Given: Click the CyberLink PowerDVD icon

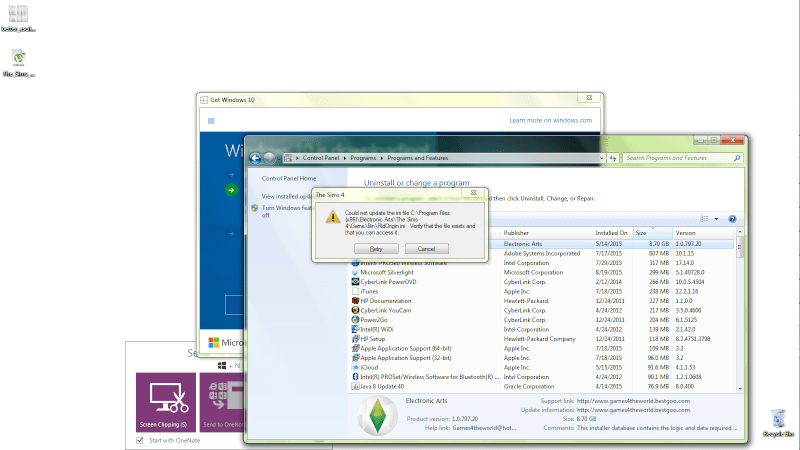Looking at the screenshot, I should coord(355,282).
